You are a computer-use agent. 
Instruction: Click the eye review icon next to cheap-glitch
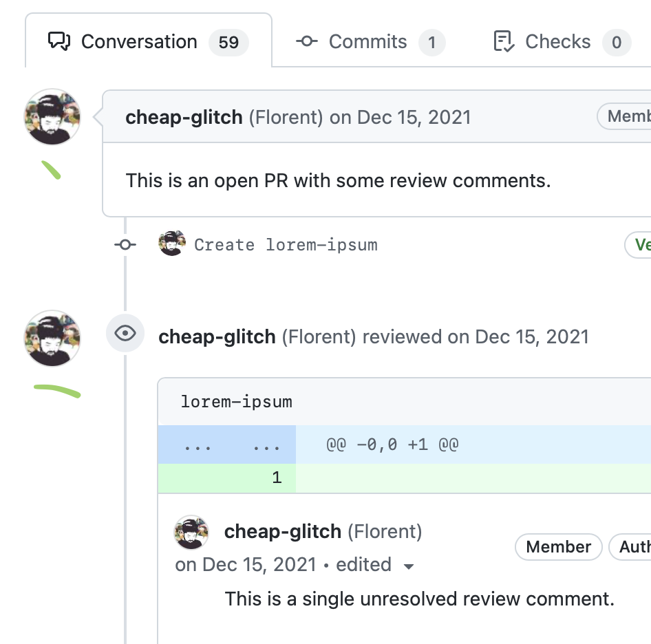point(125,334)
